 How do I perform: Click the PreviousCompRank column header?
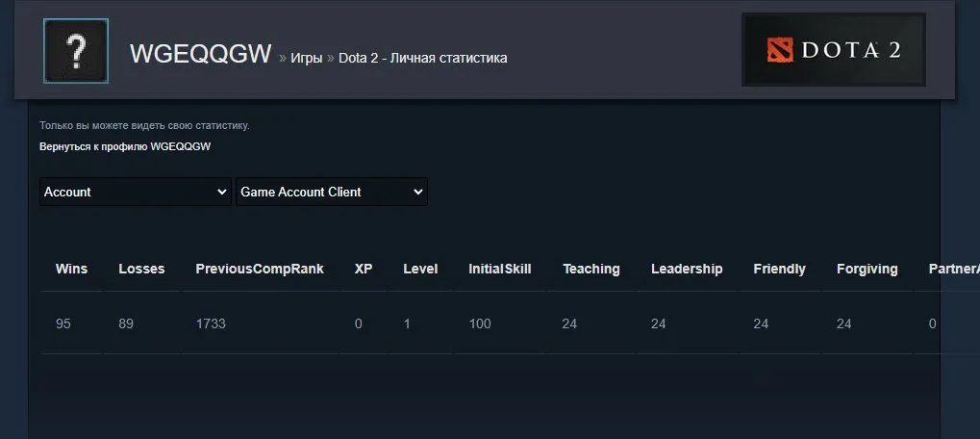tap(260, 269)
